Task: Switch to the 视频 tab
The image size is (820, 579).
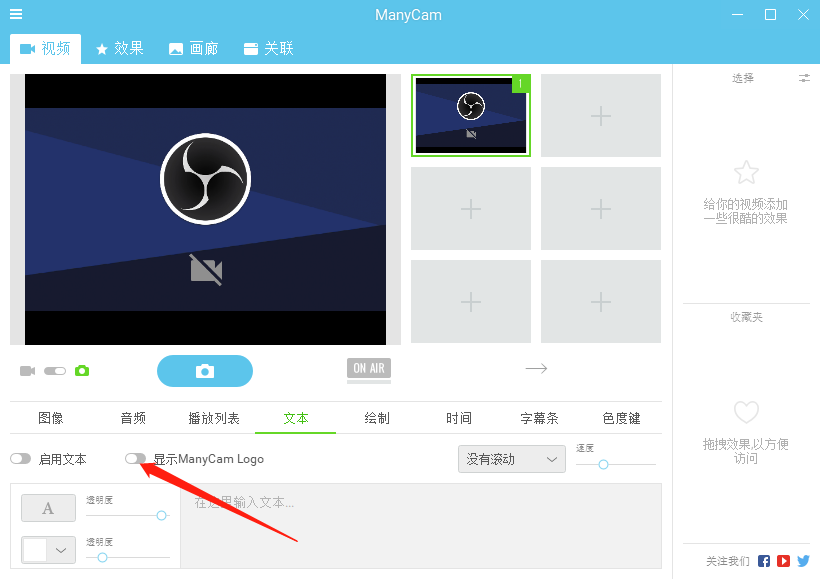Action: click(45, 49)
